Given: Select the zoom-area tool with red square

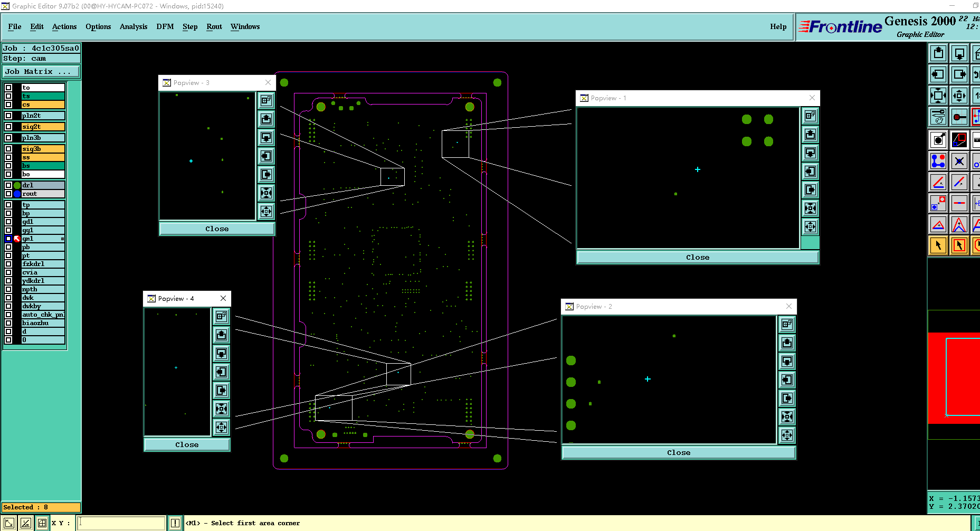Looking at the screenshot, I should pyautogui.click(x=959, y=140).
